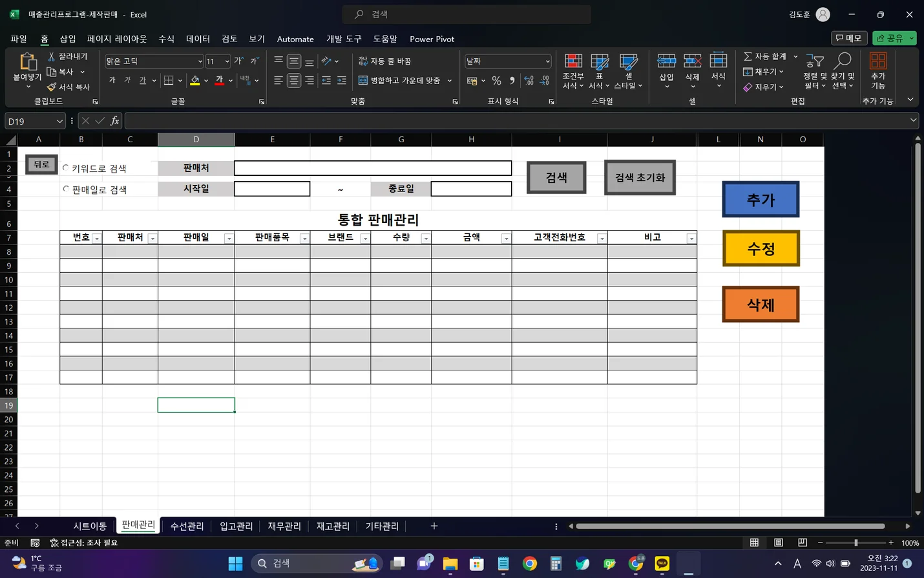This screenshot has height=578, width=924.
Task: Click the Cut (잘라내기) scissors icon
Action: (52, 57)
